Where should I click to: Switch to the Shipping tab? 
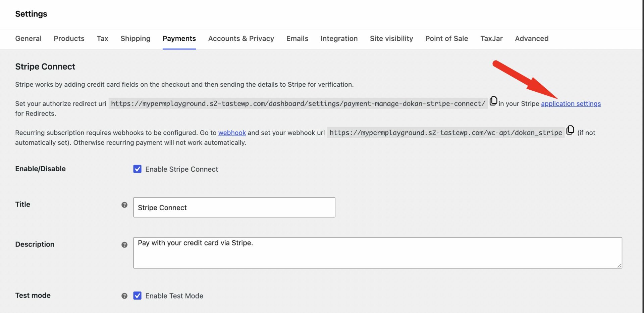[136, 39]
